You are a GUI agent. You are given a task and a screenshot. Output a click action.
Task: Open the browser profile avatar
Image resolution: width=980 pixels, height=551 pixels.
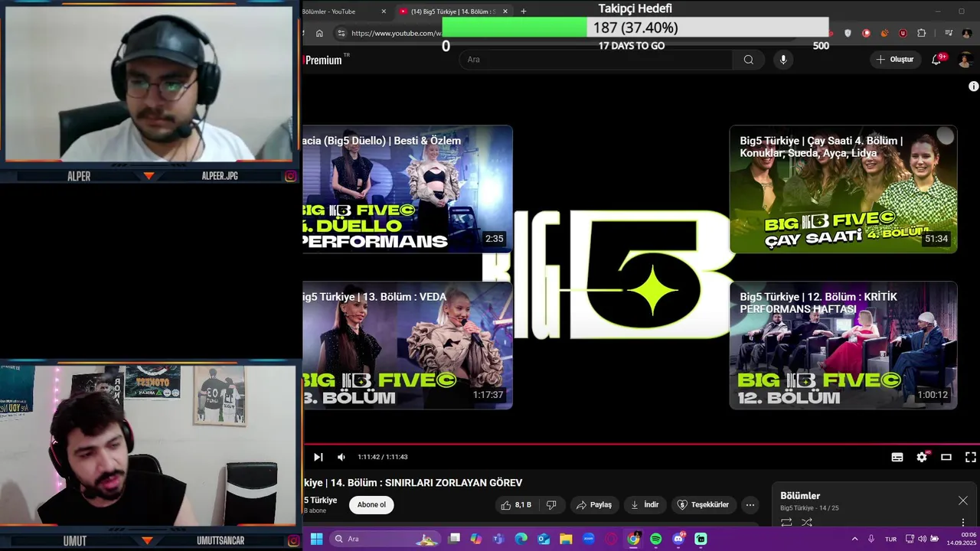(x=967, y=33)
